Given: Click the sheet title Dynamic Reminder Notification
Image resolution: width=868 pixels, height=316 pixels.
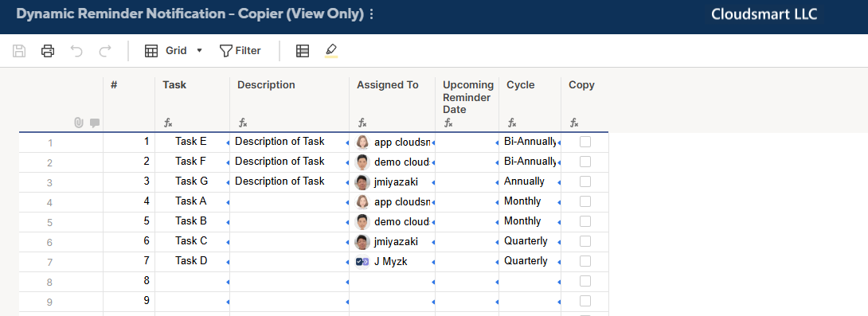Looking at the screenshot, I should tap(190, 14).
